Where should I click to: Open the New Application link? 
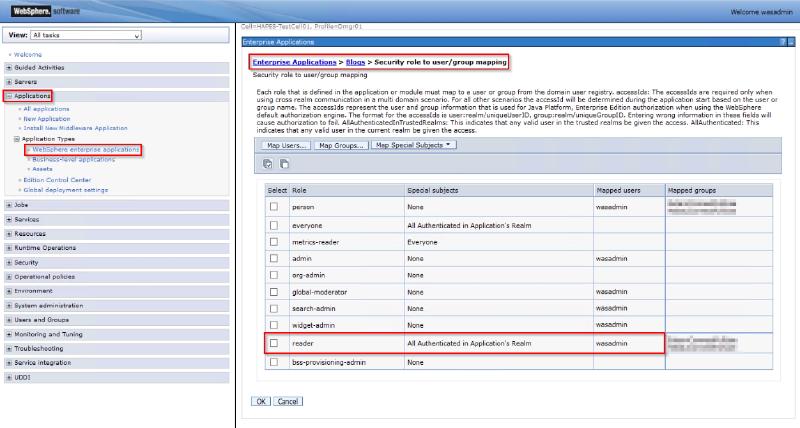click(x=46, y=118)
